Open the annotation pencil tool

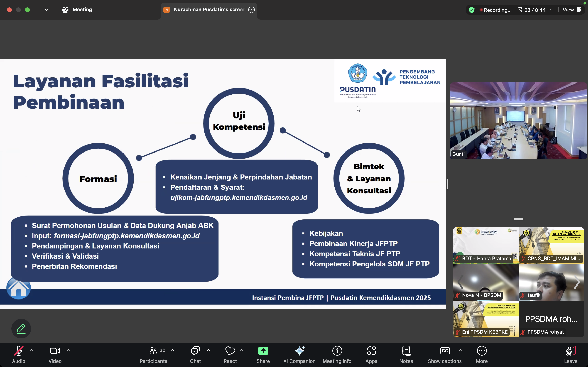[21, 329]
